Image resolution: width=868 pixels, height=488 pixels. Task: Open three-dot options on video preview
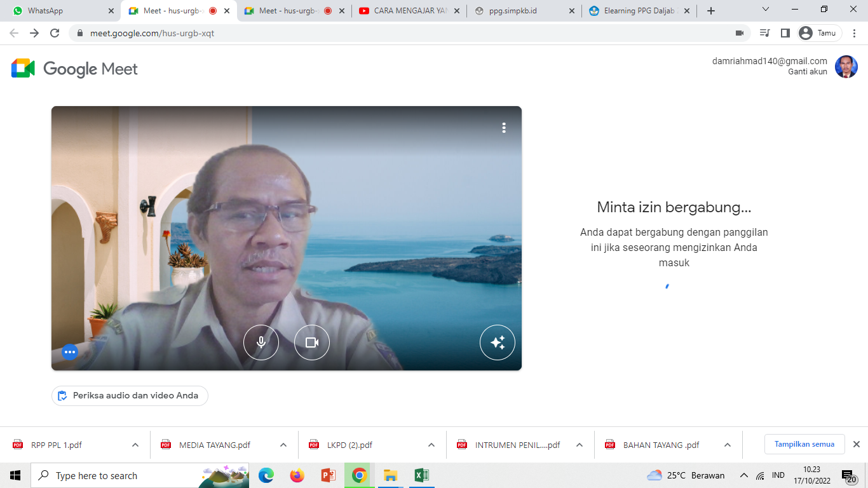pos(504,128)
